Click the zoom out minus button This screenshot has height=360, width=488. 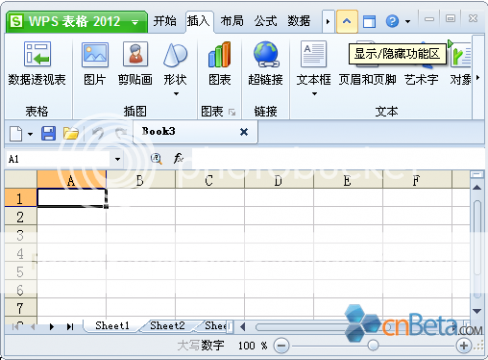click(x=281, y=346)
